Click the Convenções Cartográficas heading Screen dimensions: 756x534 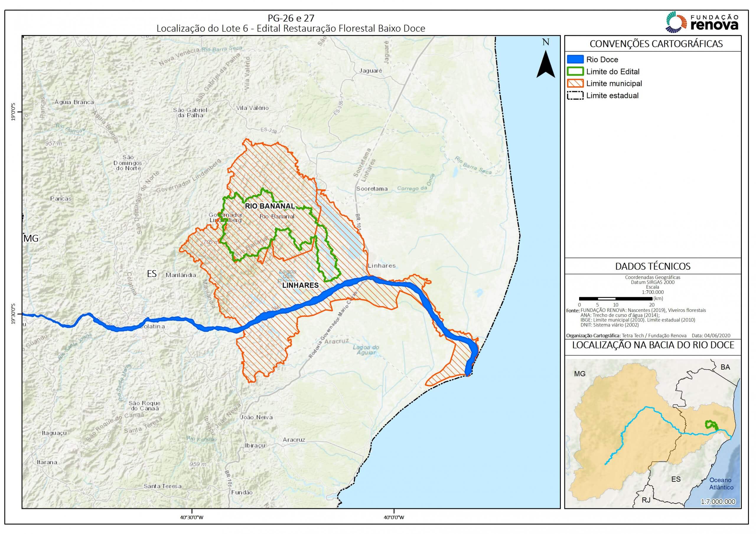pos(656,44)
